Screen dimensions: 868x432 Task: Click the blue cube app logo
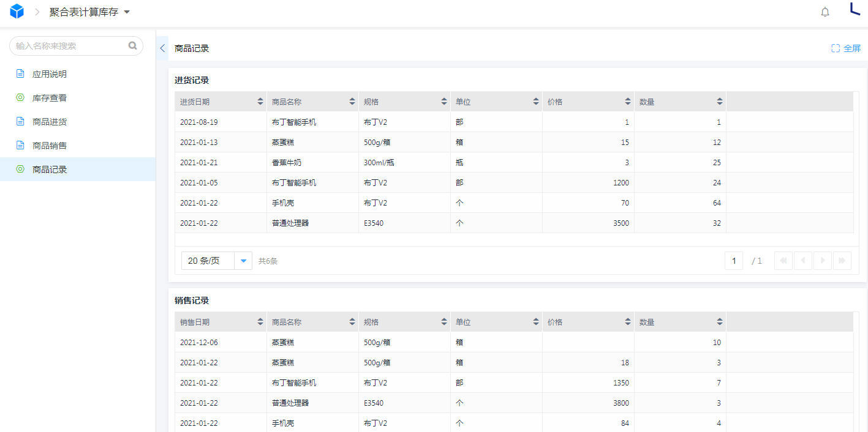tap(17, 12)
